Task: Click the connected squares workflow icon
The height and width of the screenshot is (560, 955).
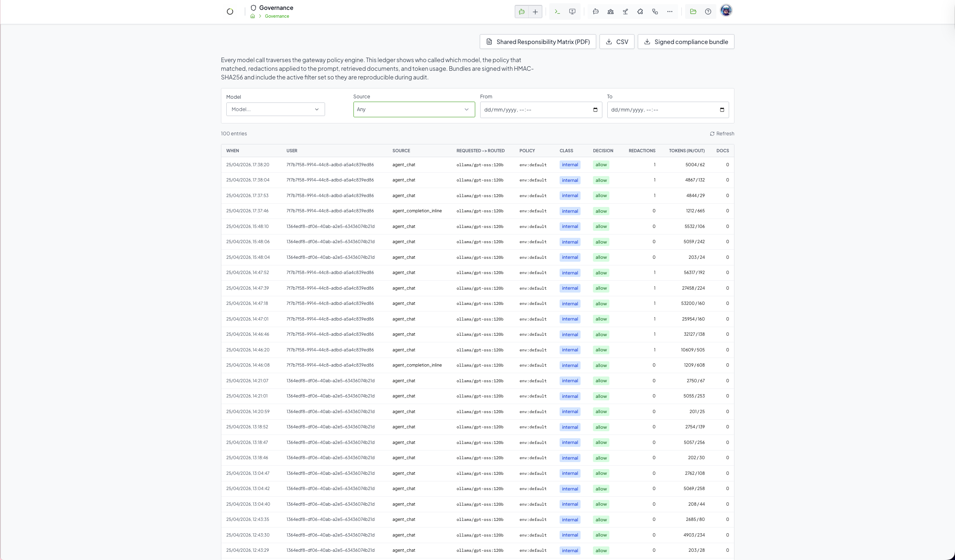Action: coord(655,12)
